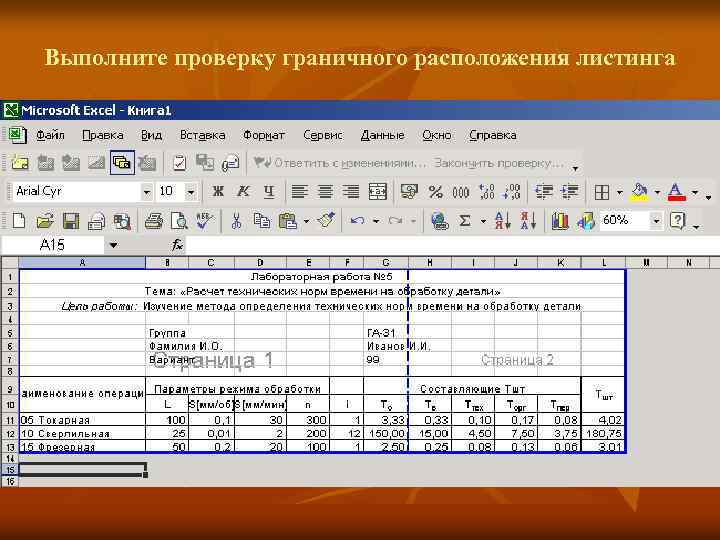This screenshot has width=720, height=540.
Task: Open Name Box dropdown arrow
Action: point(113,245)
